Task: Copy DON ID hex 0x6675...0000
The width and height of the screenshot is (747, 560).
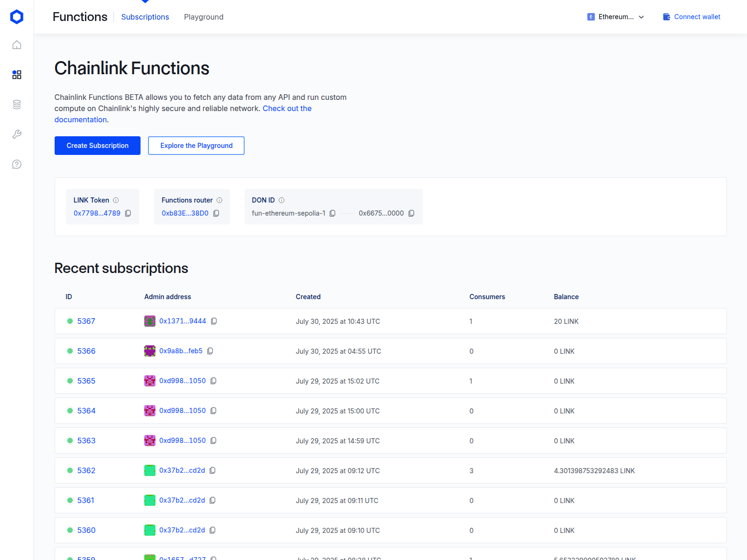Action: coord(411,213)
